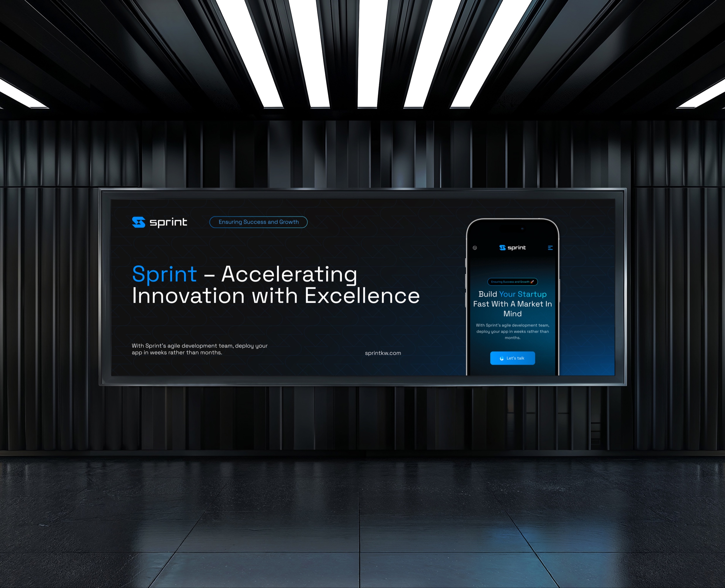Click the word 'Mind' on phone screen
The image size is (725, 588).
point(512,314)
